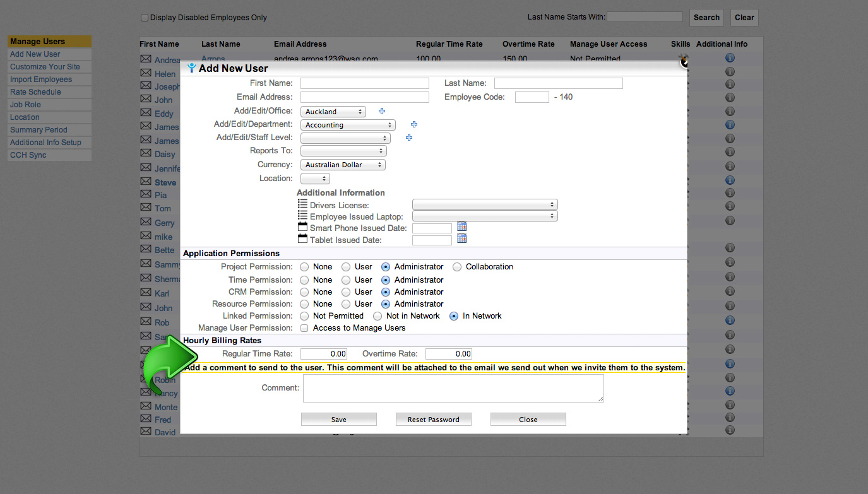Screen dimensions: 868x494
Task: Open Import Employees in the sidebar menu
Action: pos(41,79)
